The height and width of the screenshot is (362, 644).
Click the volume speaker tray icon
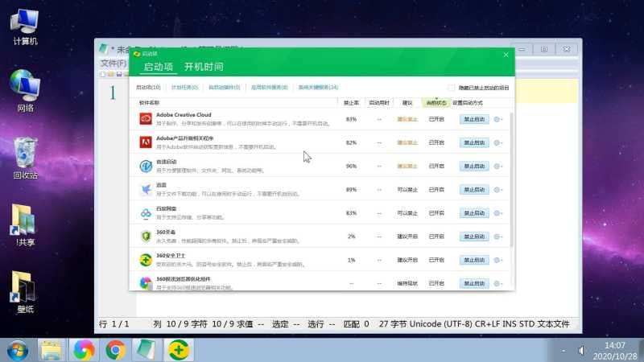point(581,351)
